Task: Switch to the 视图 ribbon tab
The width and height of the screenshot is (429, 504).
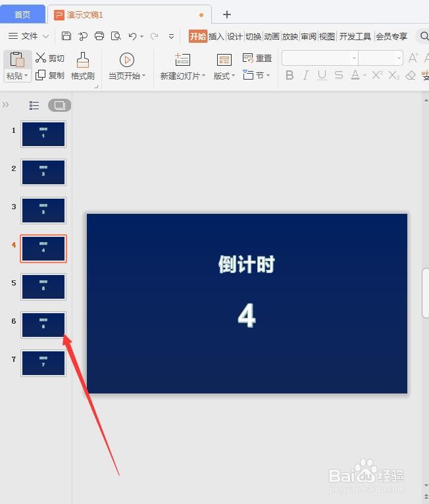Action: point(327,37)
